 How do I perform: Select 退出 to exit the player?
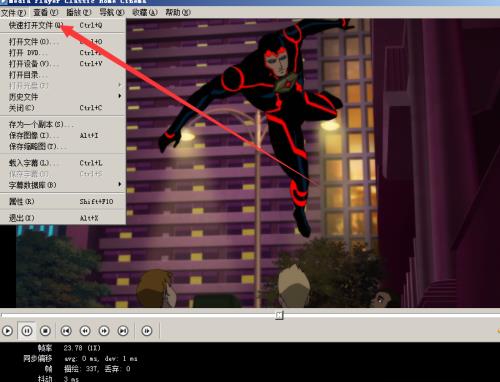point(63,218)
